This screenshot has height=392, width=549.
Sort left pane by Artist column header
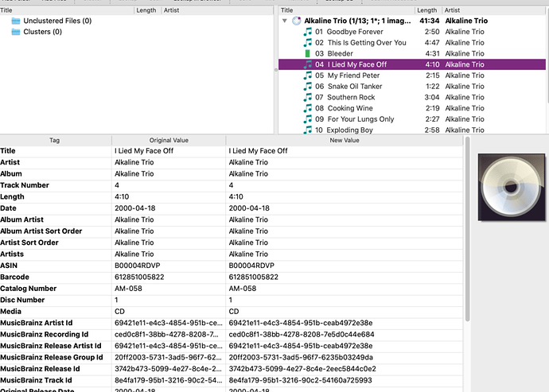(x=217, y=10)
